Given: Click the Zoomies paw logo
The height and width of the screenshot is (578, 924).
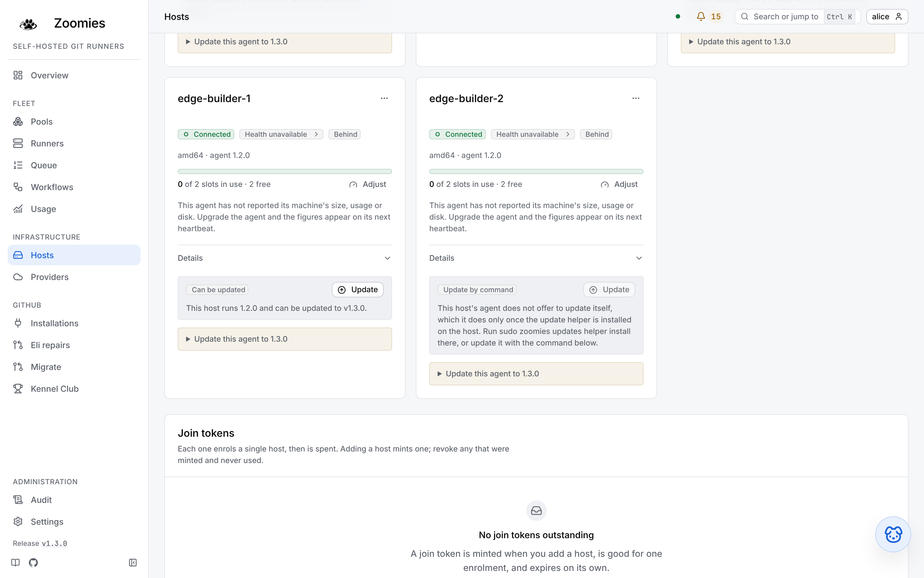Looking at the screenshot, I should tap(28, 24).
